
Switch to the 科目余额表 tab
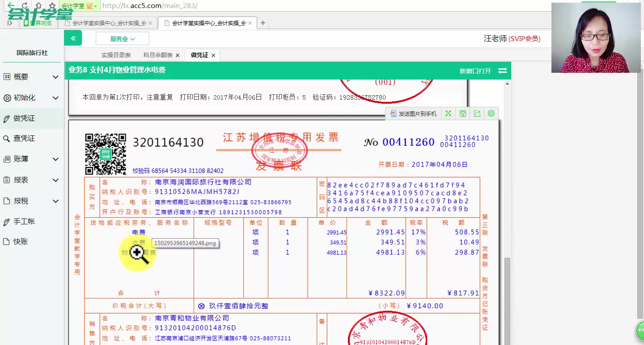pyautogui.click(x=158, y=55)
